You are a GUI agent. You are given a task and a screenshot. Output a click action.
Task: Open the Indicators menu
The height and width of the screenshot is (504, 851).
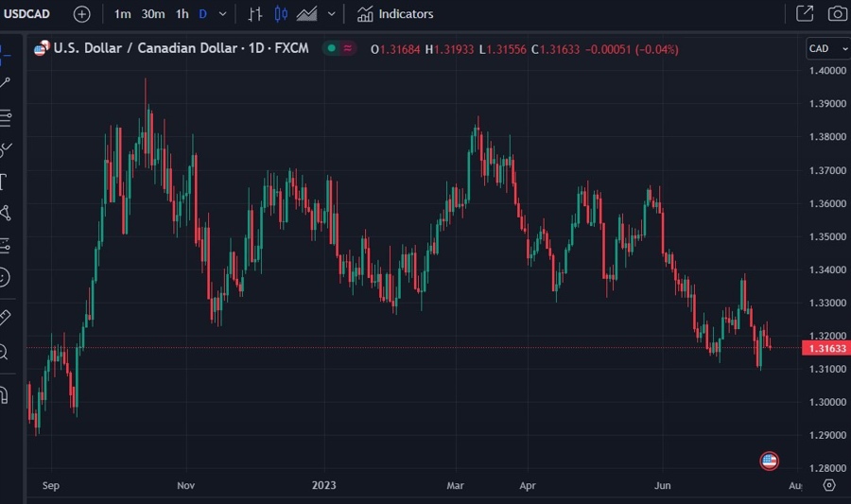coord(395,14)
